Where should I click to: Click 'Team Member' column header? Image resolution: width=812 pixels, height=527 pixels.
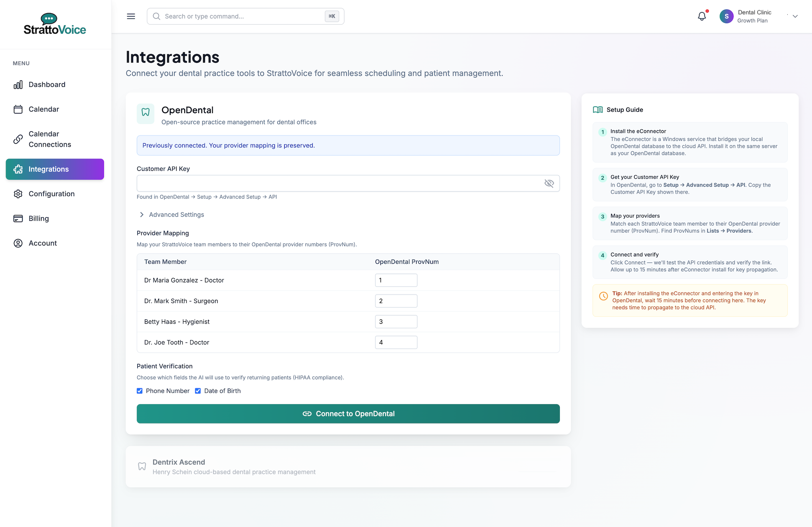(x=165, y=262)
